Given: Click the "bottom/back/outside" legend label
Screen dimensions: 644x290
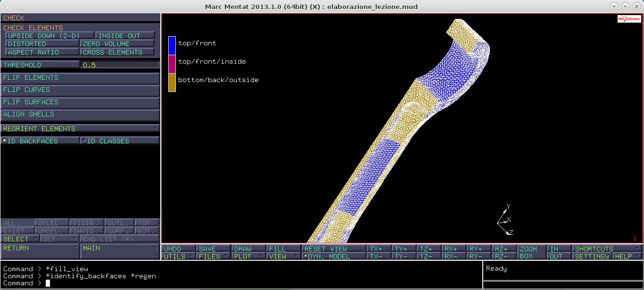Looking at the screenshot, I should [x=218, y=80].
